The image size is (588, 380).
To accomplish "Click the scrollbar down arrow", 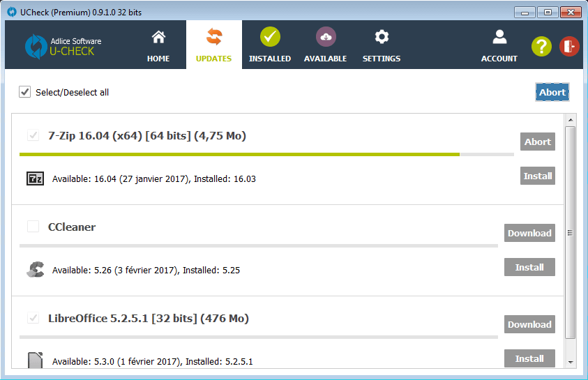I will point(570,362).
